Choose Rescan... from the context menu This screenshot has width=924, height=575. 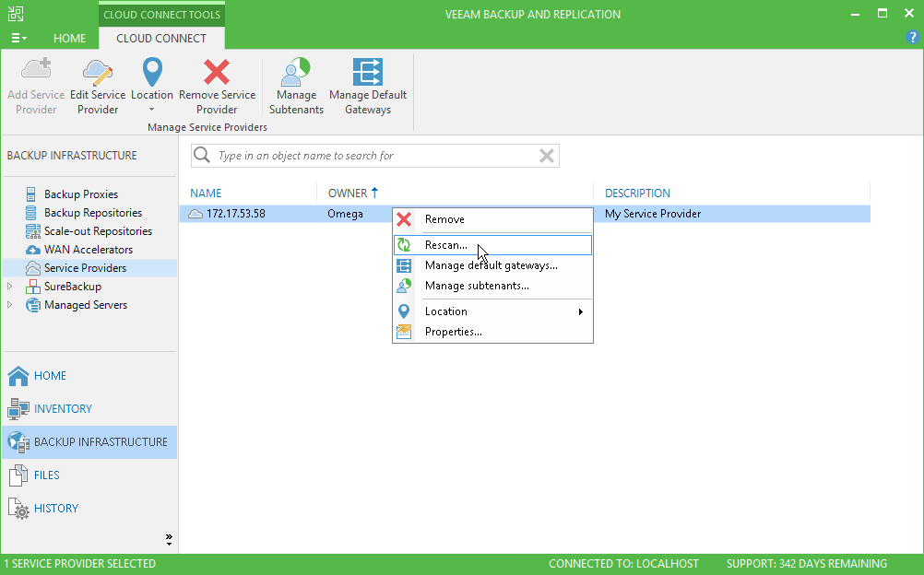[492, 245]
